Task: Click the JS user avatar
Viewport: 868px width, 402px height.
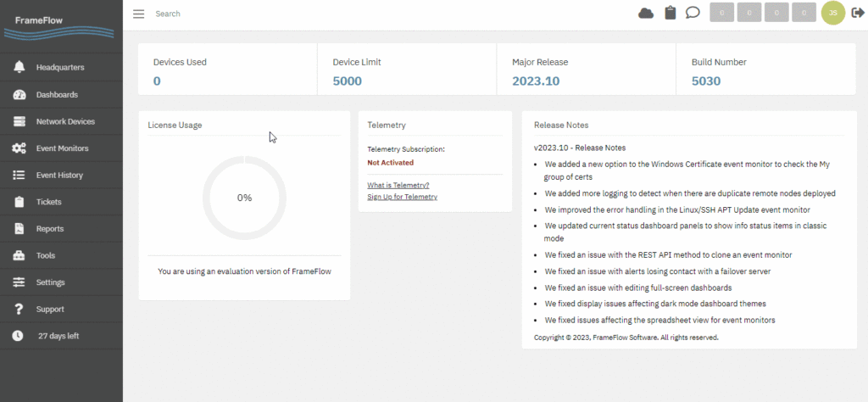Action: pos(833,13)
